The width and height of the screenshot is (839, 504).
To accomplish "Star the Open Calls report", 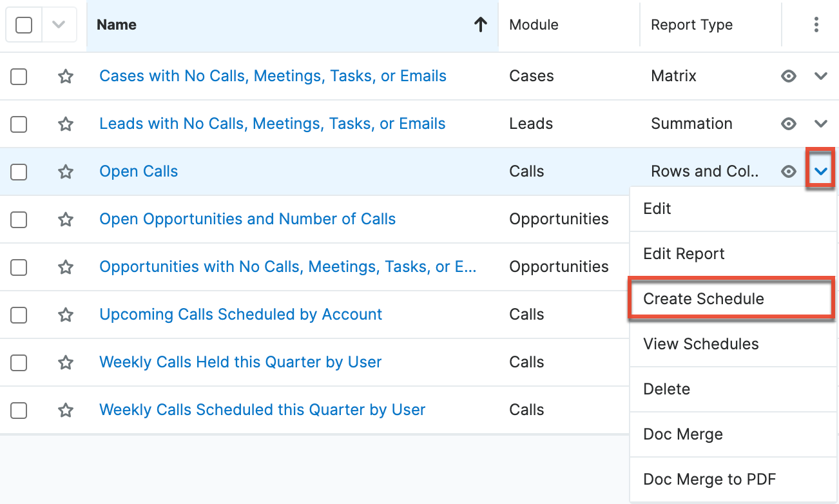I will point(65,171).
